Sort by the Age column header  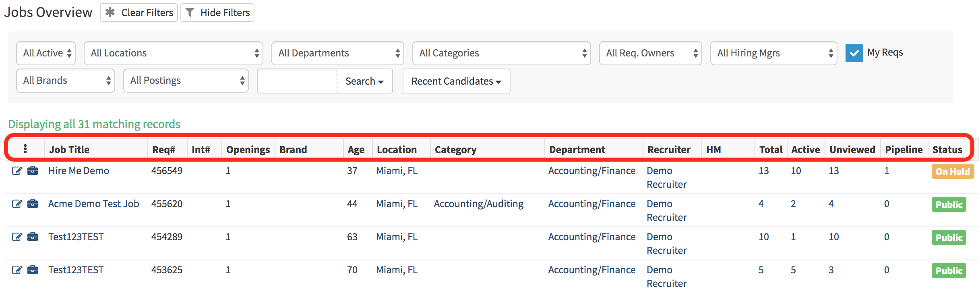[356, 150]
